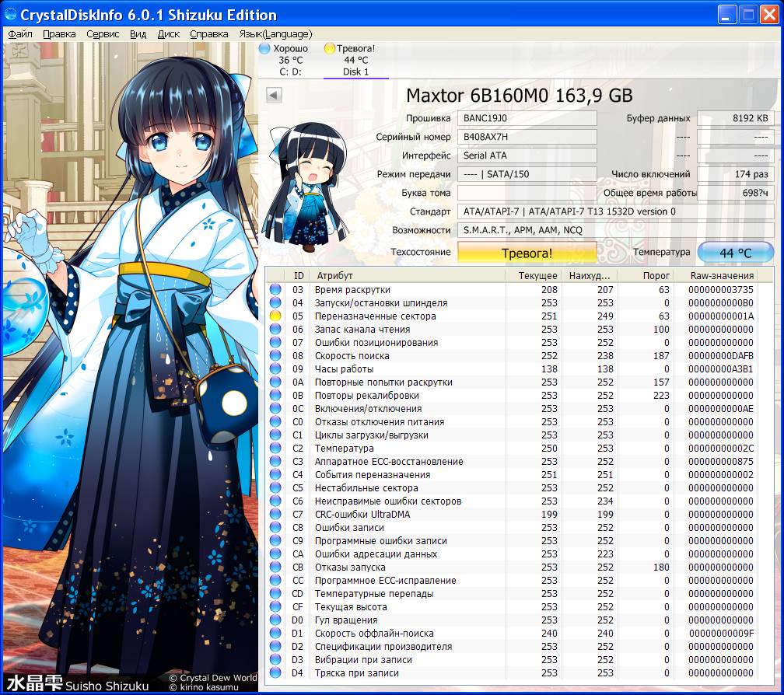This screenshot has width=784, height=695.
Task: Open the Язык(Language) menu
Action: (275, 34)
